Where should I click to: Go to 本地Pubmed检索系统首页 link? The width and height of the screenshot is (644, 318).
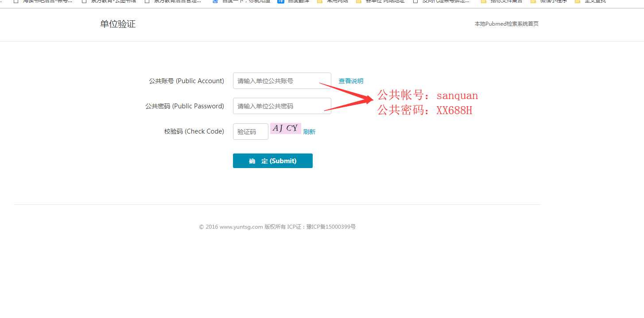[x=506, y=24]
